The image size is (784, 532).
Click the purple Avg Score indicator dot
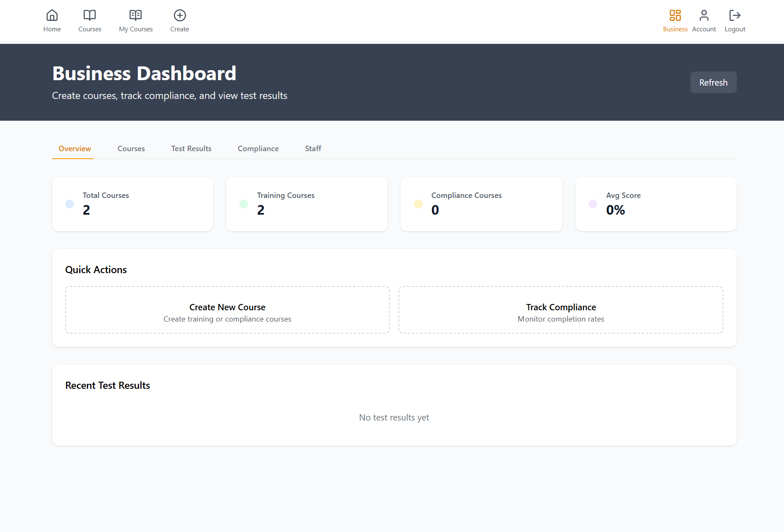[x=593, y=204]
